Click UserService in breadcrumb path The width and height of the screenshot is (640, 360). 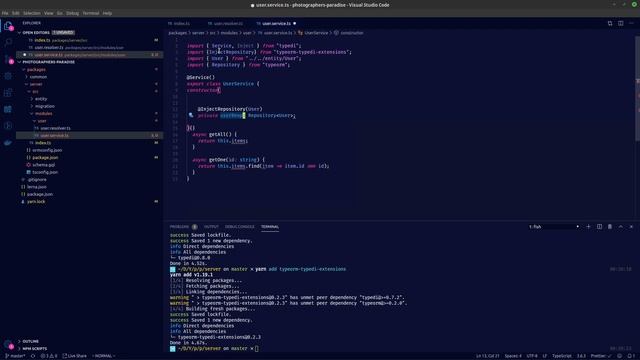click(x=316, y=33)
